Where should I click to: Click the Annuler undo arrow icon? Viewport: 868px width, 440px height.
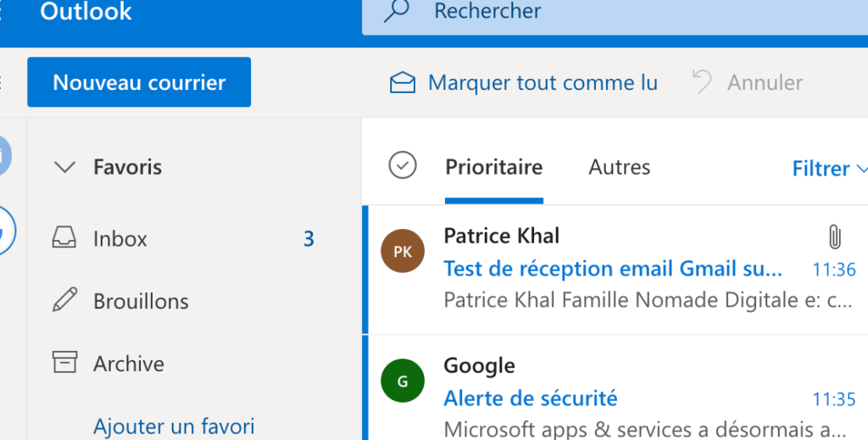(702, 82)
